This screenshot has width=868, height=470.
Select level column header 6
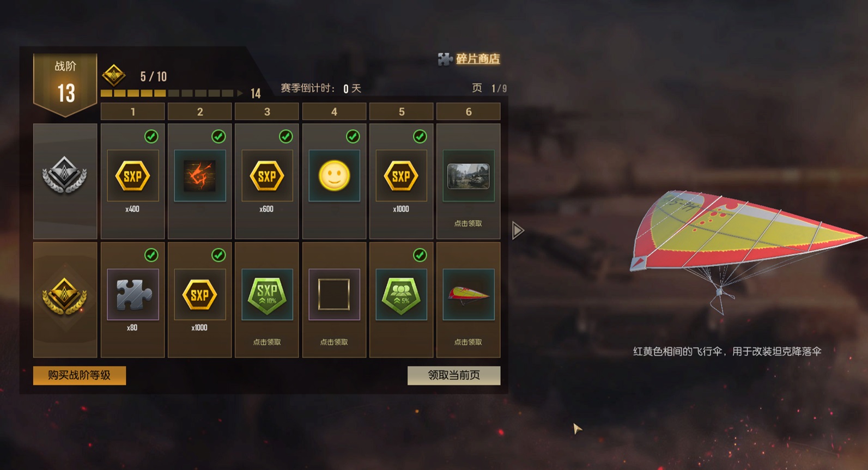pos(468,112)
